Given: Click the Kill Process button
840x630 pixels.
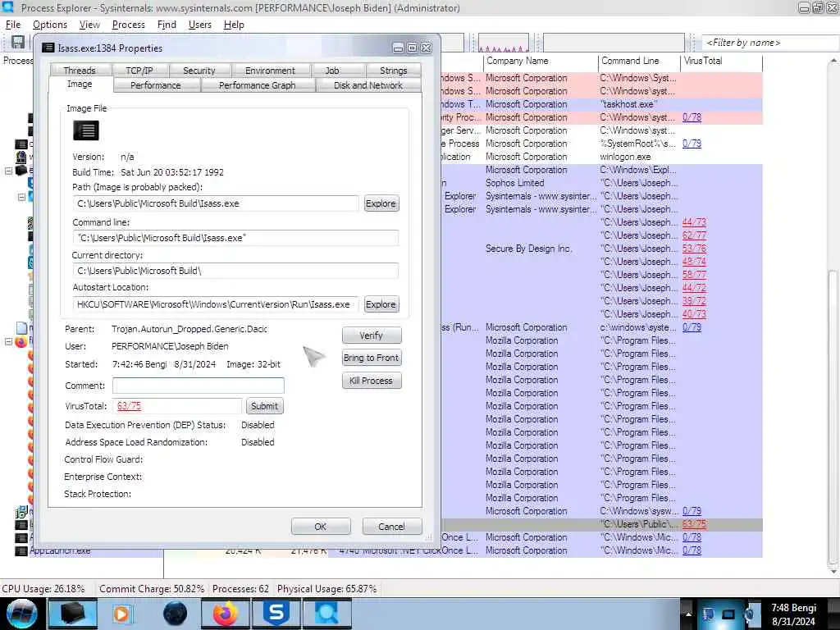Looking at the screenshot, I should [372, 381].
